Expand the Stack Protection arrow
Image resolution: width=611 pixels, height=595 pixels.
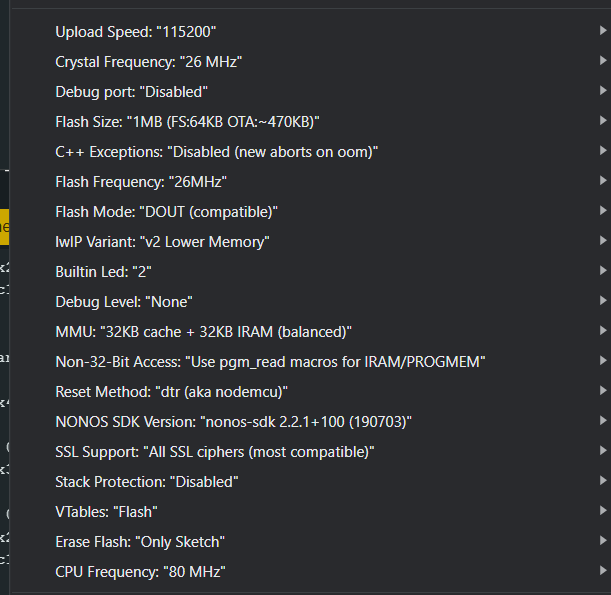[x=603, y=480]
